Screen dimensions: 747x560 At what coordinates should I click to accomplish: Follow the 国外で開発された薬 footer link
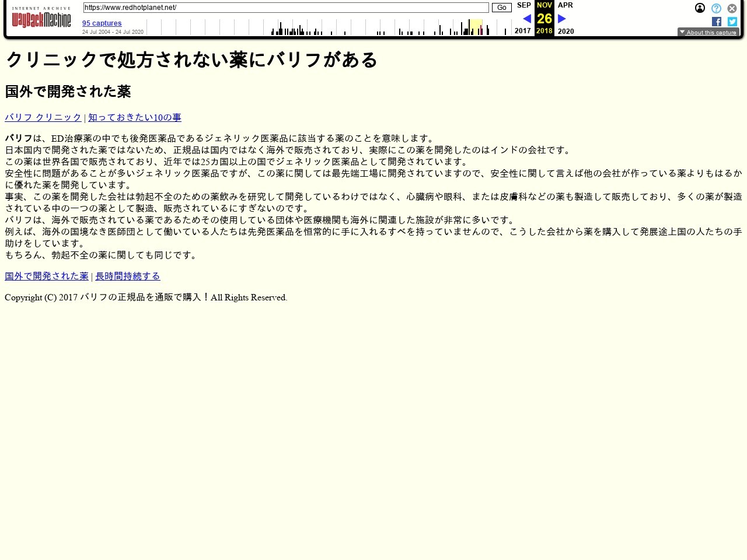tap(47, 276)
